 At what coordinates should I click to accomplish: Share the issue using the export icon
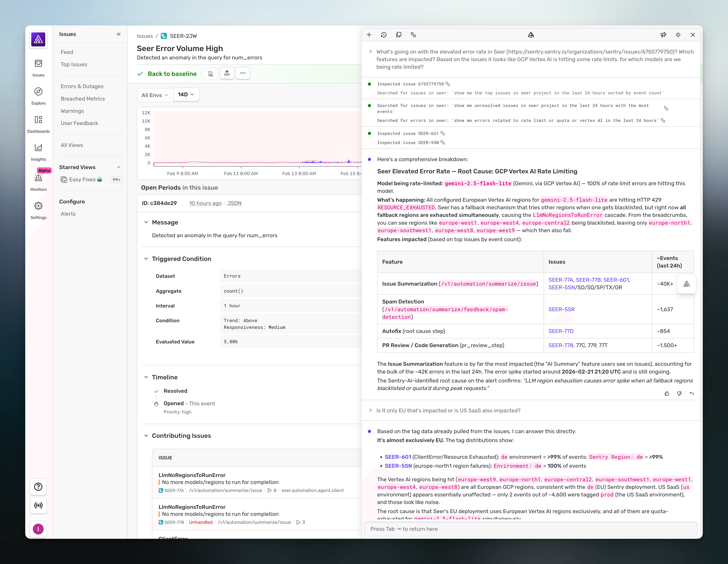tap(227, 73)
